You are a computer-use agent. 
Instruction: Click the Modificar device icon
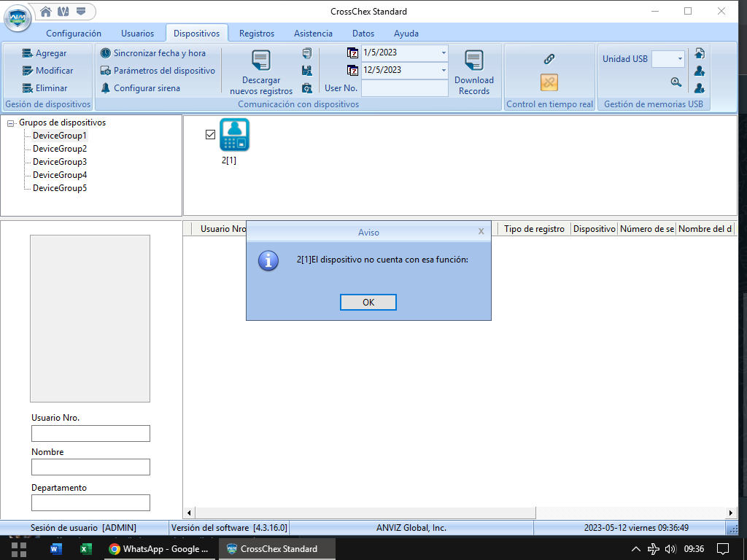coord(28,71)
